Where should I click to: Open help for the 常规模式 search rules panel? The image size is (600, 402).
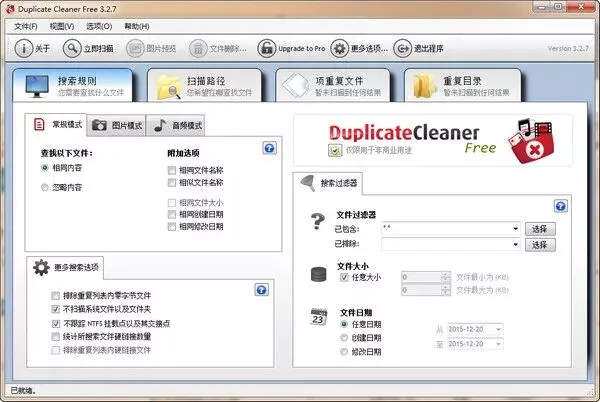coord(269,148)
